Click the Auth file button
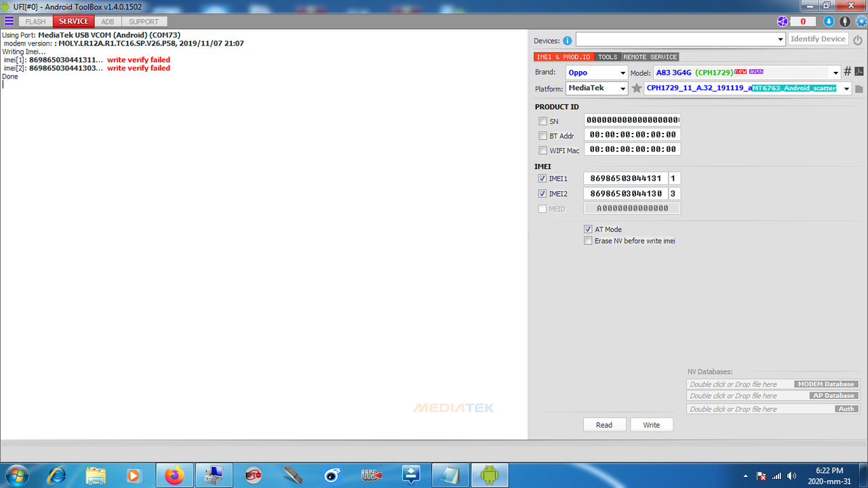This screenshot has width=868, height=488. pos(846,409)
